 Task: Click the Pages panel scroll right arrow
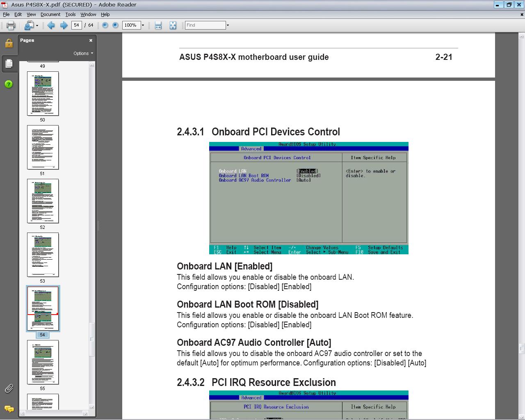point(85,413)
